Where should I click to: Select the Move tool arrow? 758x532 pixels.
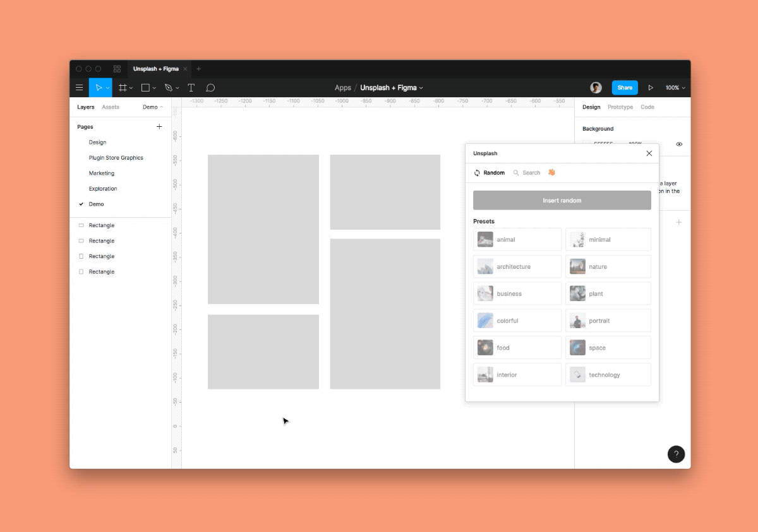pos(98,88)
